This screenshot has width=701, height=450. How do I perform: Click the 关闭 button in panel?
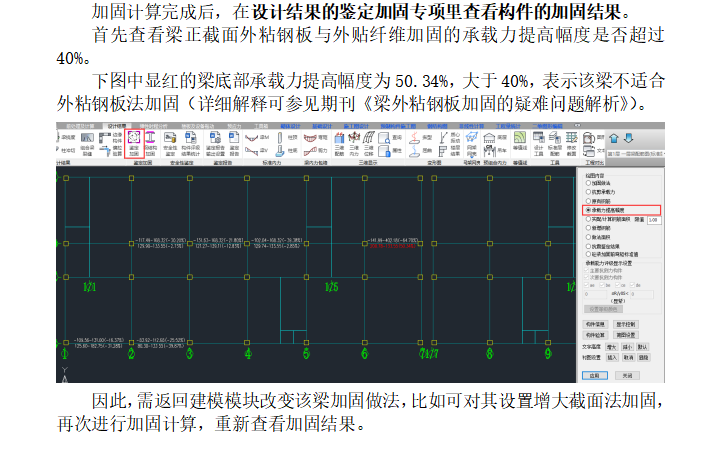(x=627, y=375)
